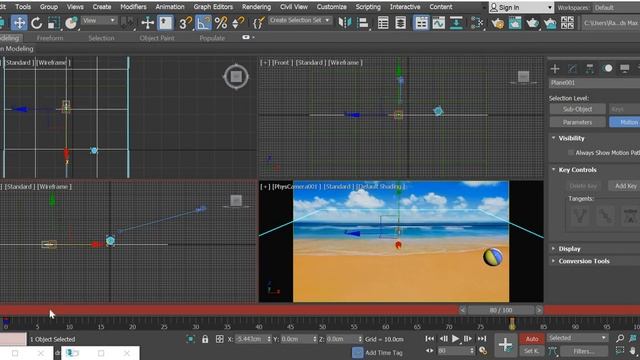Open the Modifiers menu

tap(133, 7)
